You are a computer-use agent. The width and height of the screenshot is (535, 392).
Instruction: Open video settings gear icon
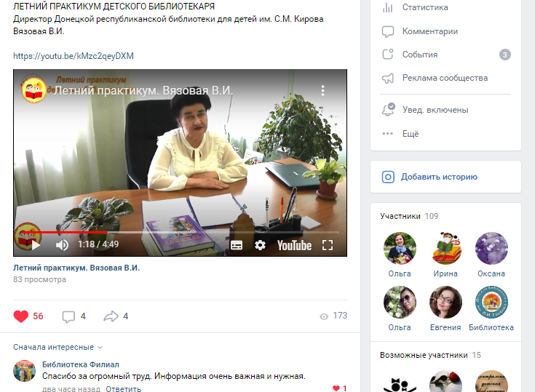point(260,245)
